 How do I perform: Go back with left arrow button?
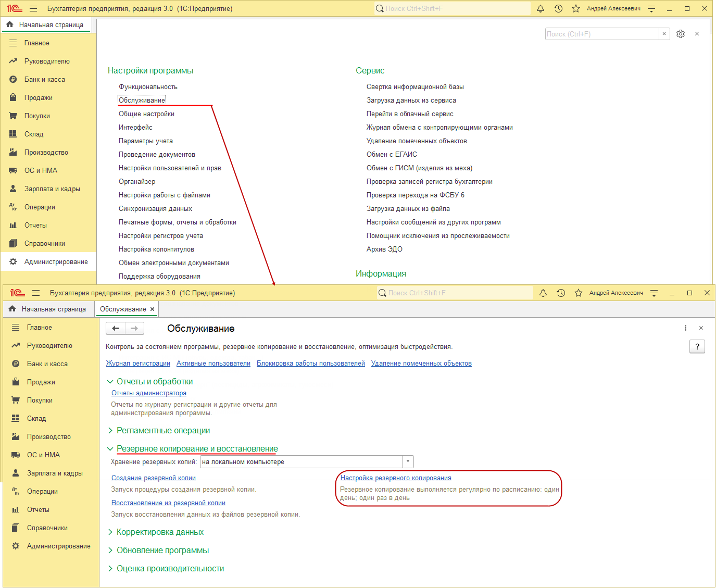pyautogui.click(x=116, y=329)
